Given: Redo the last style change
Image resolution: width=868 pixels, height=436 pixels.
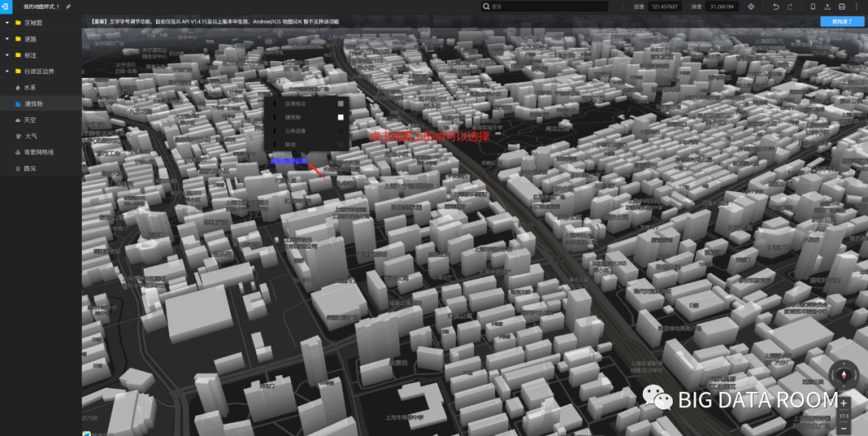Looking at the screenshot, I should coord(790,6).
